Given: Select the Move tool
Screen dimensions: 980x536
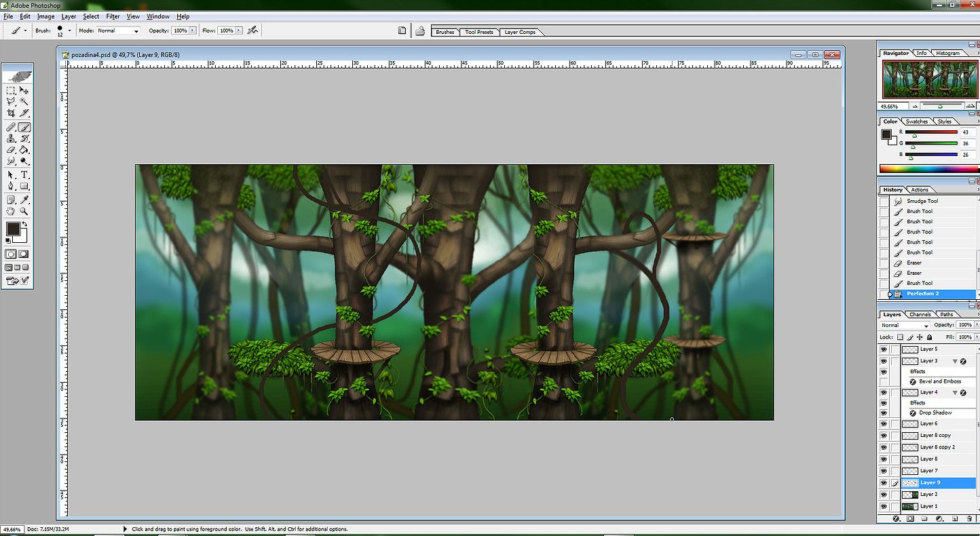Looking at the screenshot, I should pyautogui.click(x=24, y=90).
